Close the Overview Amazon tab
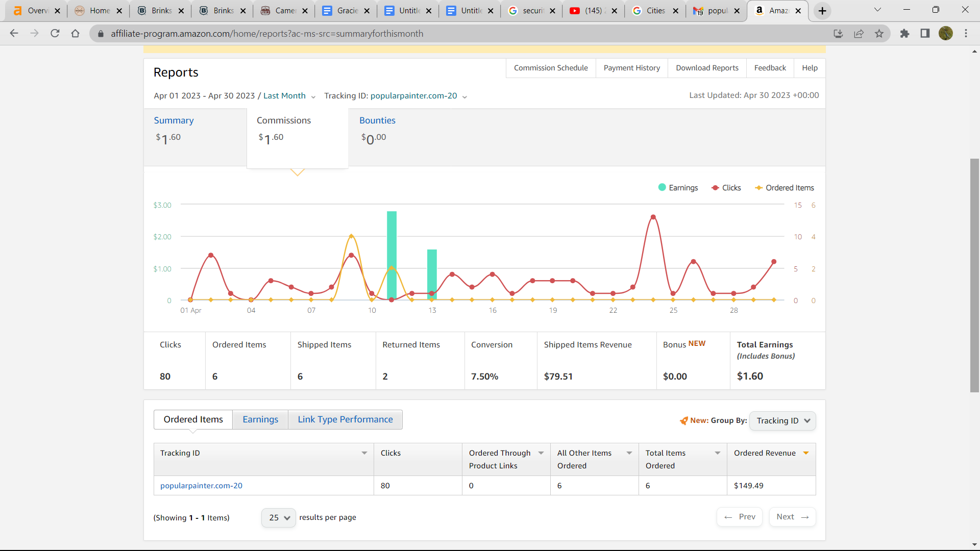 tap(57, 11)
